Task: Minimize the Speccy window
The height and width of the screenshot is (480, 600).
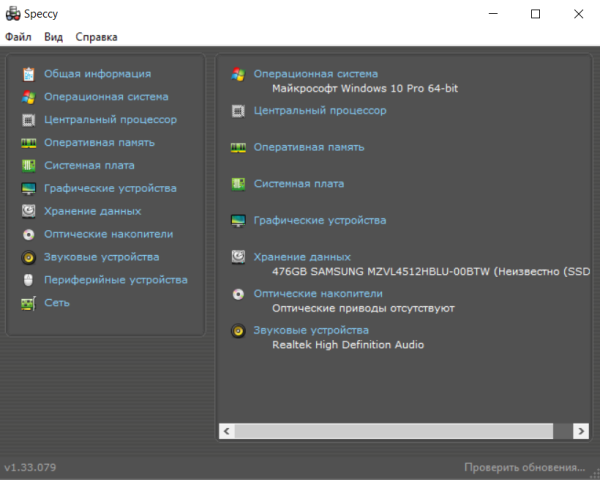Action: pos(493,14)
